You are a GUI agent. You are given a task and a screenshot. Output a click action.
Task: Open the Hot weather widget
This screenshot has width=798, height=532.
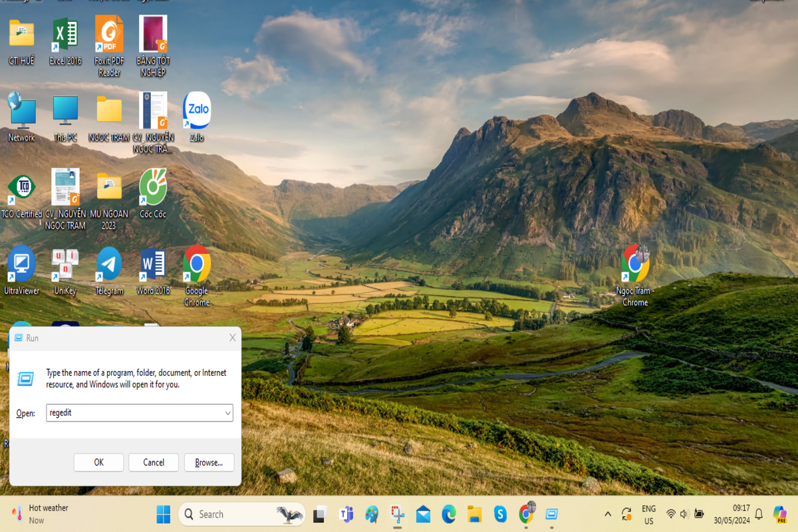tap(41, 514)
